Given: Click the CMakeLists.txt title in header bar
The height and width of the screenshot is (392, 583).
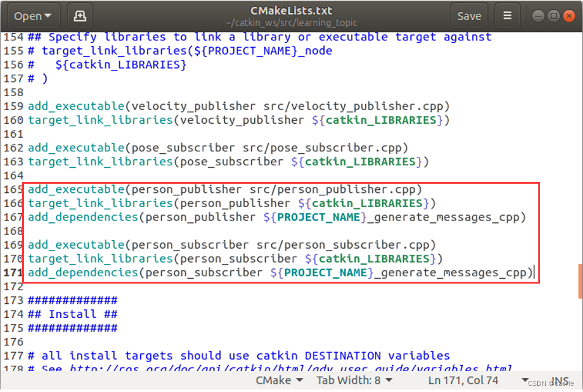Looking at the screenshot, I should click(291, 10).
